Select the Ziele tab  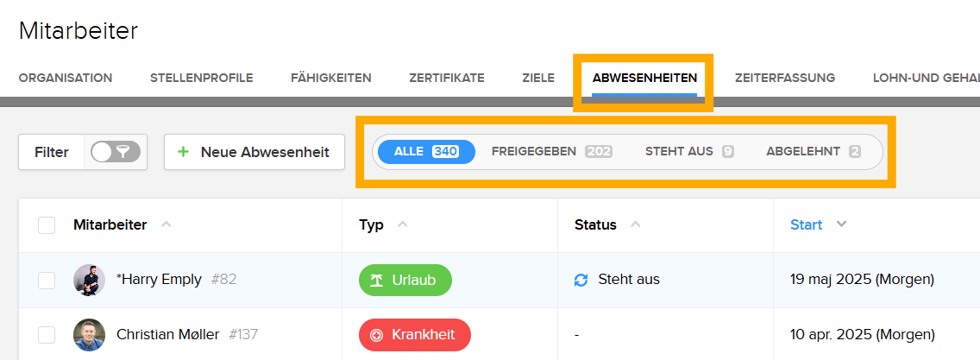pyautogui.click(x=538, y=78)
